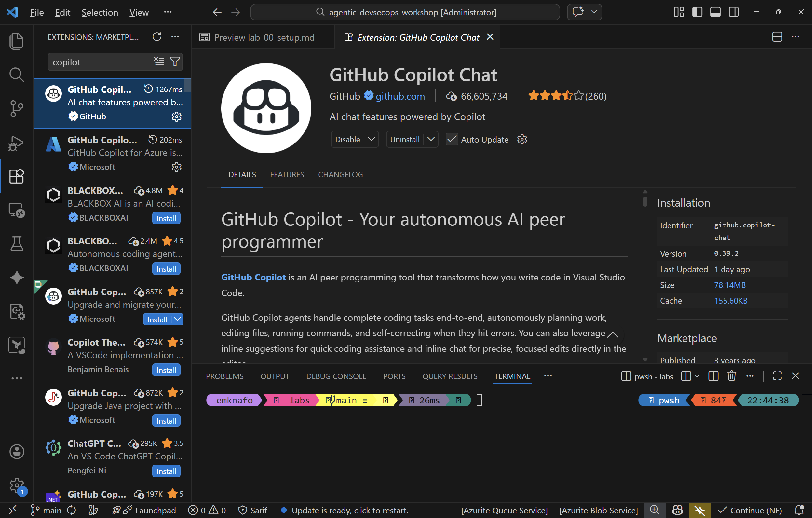Uncheck the Auto Update checkbox

click(x=452, y=139)
